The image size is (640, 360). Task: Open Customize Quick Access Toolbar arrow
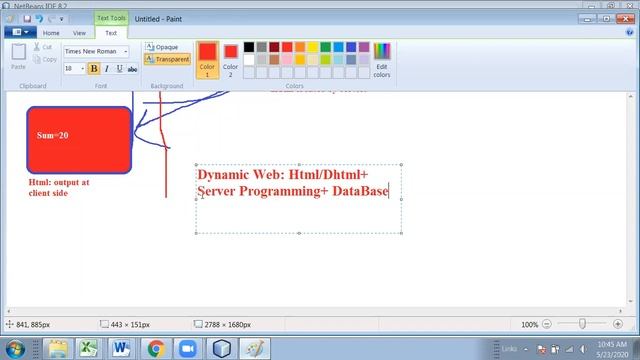click(x=62, y=19)
